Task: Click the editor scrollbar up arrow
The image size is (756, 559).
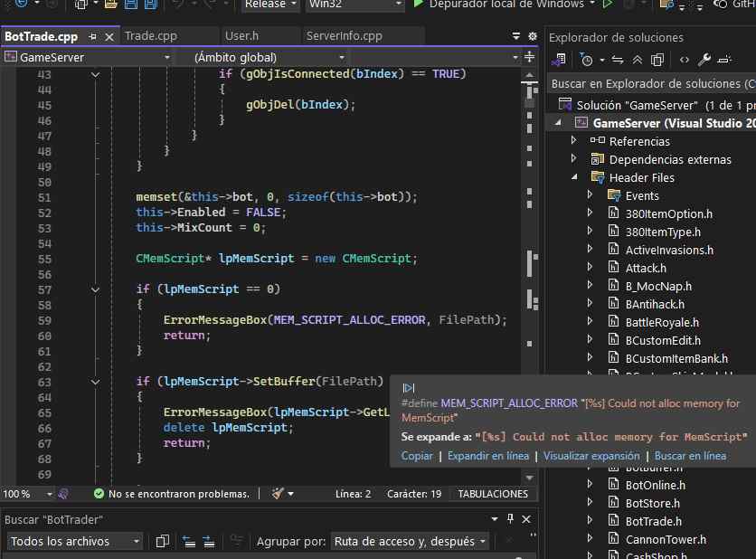Action: [529, 75]
